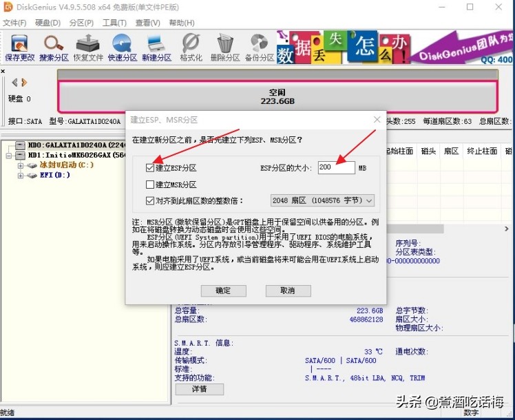The image size is (515, 420).
Task: Click the 总扇区数 value 468862128
Action: [366, 319]
